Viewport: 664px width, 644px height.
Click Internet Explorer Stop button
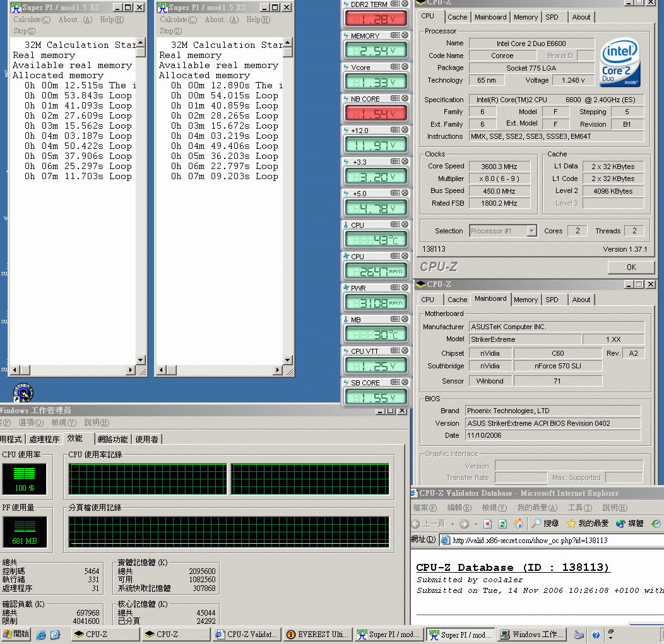tap(487, 524)
